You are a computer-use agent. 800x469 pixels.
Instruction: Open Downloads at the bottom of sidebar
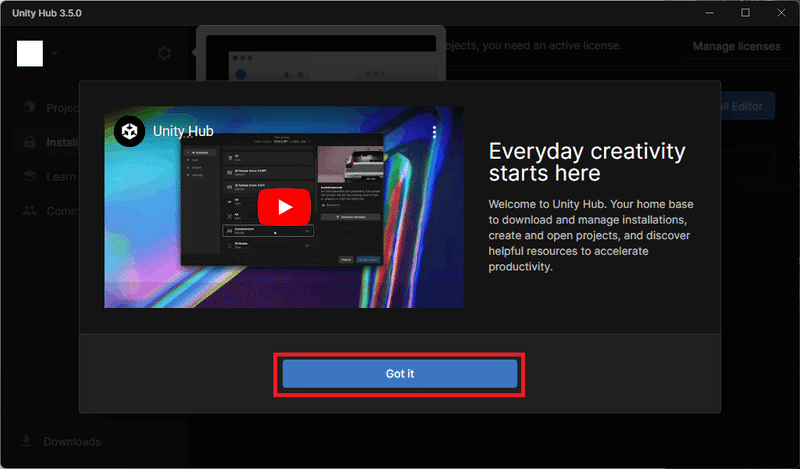61,441
